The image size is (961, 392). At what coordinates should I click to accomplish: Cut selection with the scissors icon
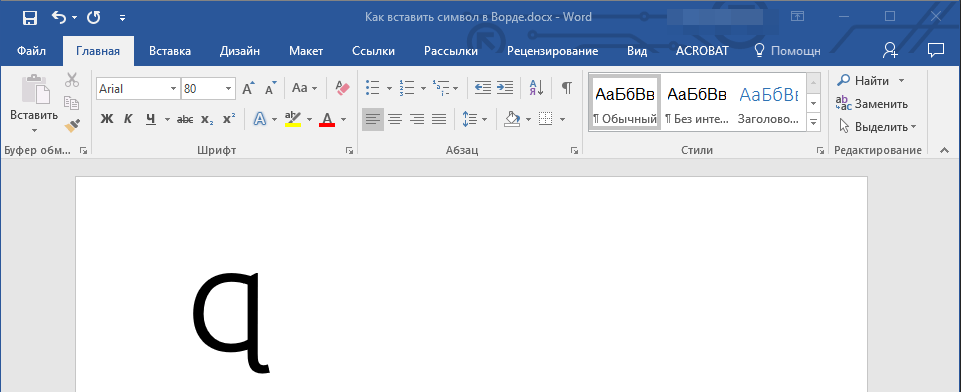(72, 80)
